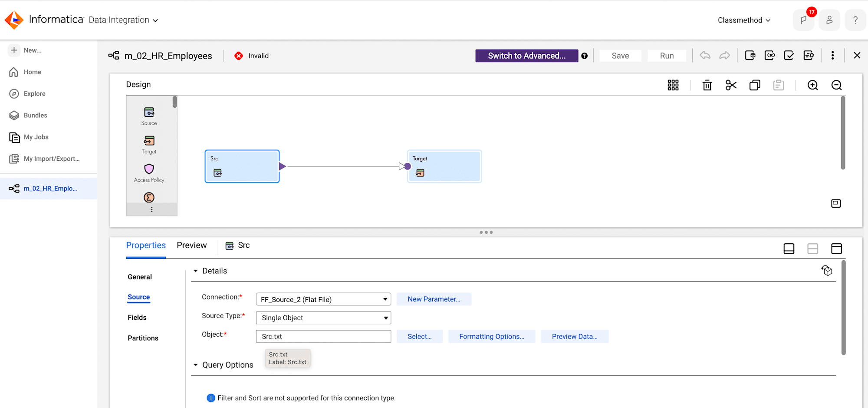Open the help question mark icon
This screenshot has height=408, width=868.
855,20
